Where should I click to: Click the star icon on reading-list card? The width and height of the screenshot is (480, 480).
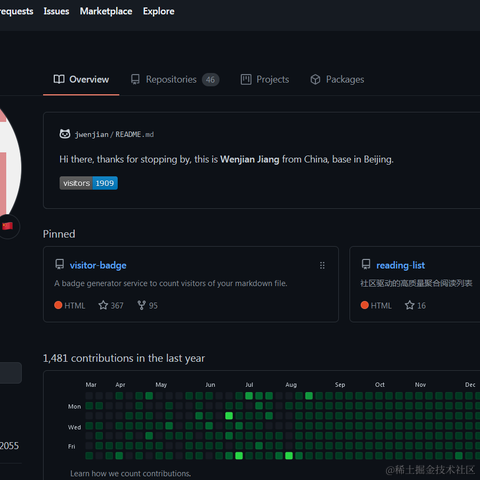pos(409,305)
